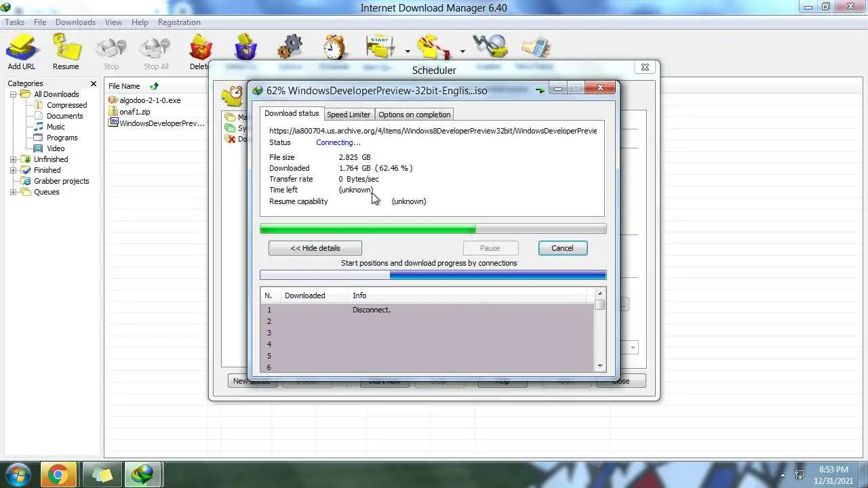Open the View menu
The width and height of the screenshot is (868, 488).
tap(113, 22)
